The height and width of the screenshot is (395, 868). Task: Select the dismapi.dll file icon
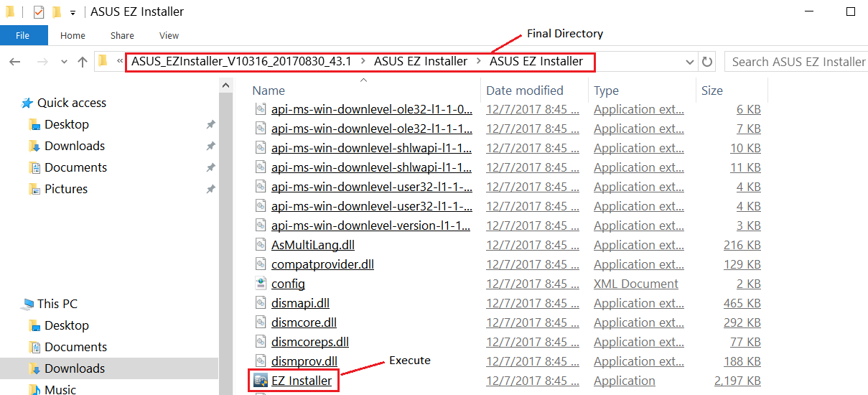click(261, 303)
